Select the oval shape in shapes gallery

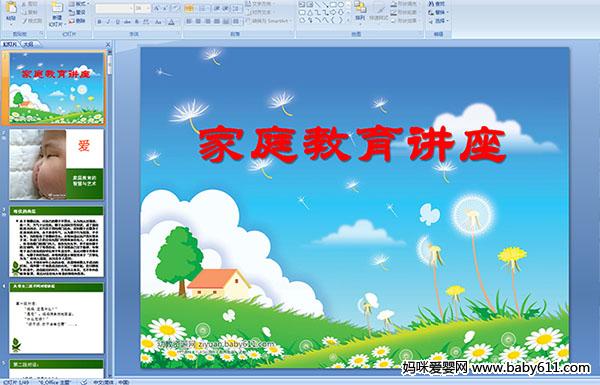[340, 5]
